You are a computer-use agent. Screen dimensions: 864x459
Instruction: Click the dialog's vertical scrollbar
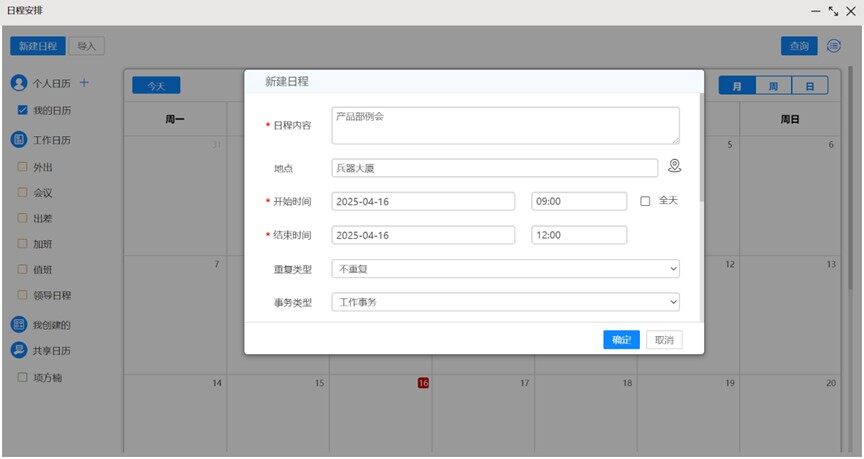(701, 150)
